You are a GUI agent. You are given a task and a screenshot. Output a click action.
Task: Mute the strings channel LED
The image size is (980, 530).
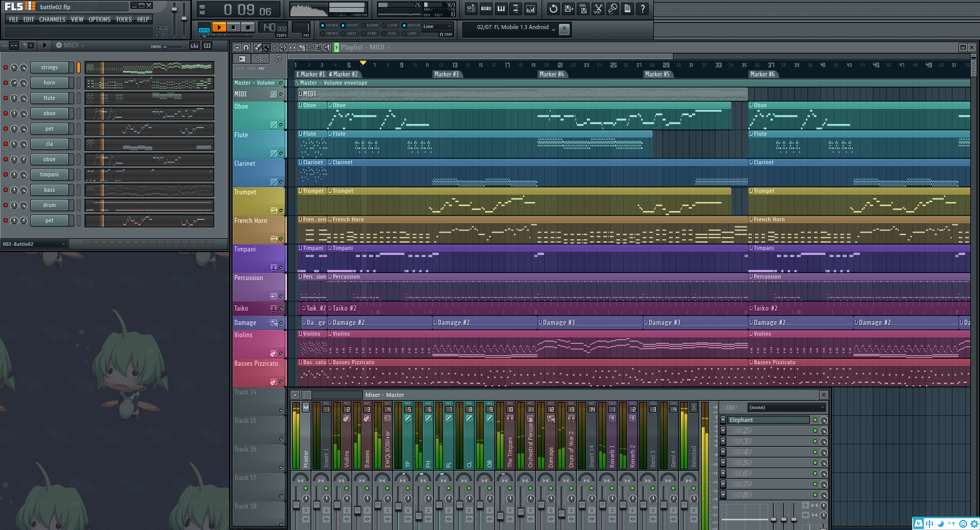pos(6,67)
